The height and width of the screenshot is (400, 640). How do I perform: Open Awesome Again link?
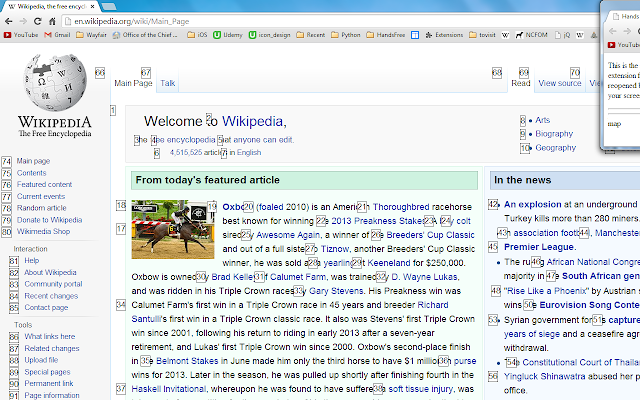(x=288, y=235)
